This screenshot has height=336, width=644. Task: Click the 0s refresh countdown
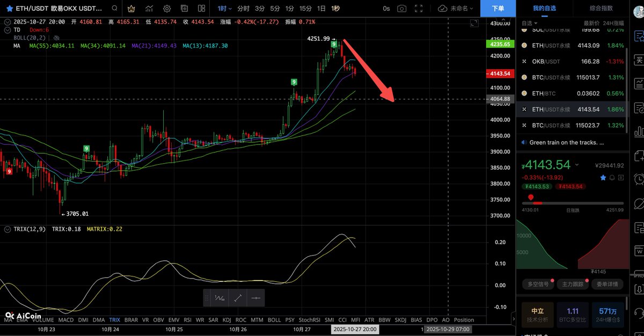[x=386, y=9]
